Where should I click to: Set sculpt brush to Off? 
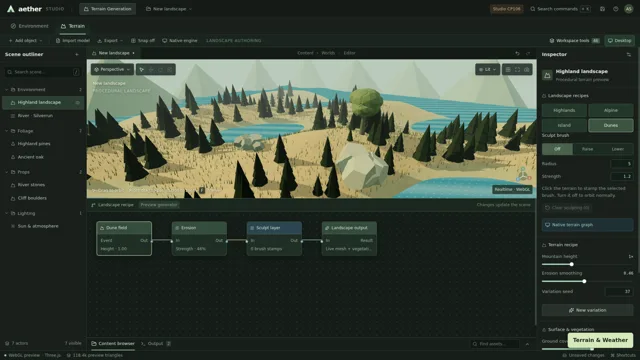pos(557,149)
